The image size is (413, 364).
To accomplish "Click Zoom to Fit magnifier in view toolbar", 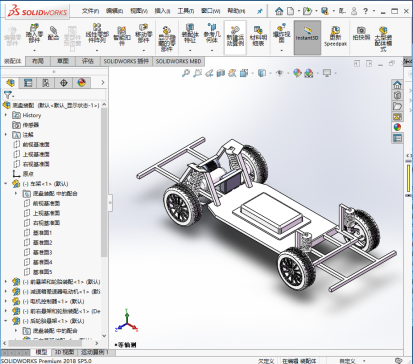I will click(186, 73).
